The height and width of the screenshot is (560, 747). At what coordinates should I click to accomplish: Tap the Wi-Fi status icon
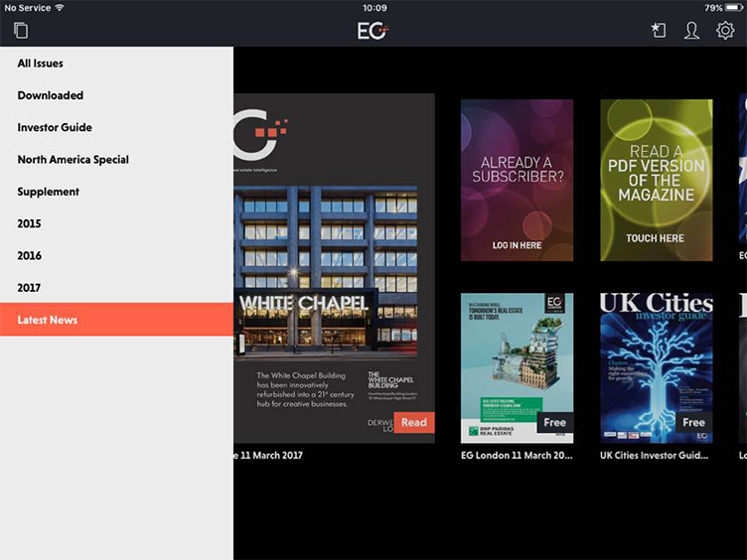(x=60, y=8)
